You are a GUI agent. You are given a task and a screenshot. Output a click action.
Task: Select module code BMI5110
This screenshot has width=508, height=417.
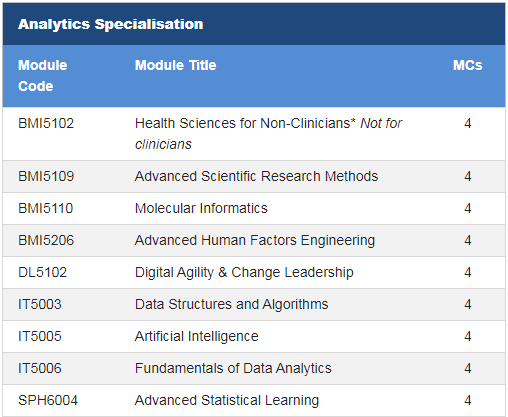[x=45, y=208]
